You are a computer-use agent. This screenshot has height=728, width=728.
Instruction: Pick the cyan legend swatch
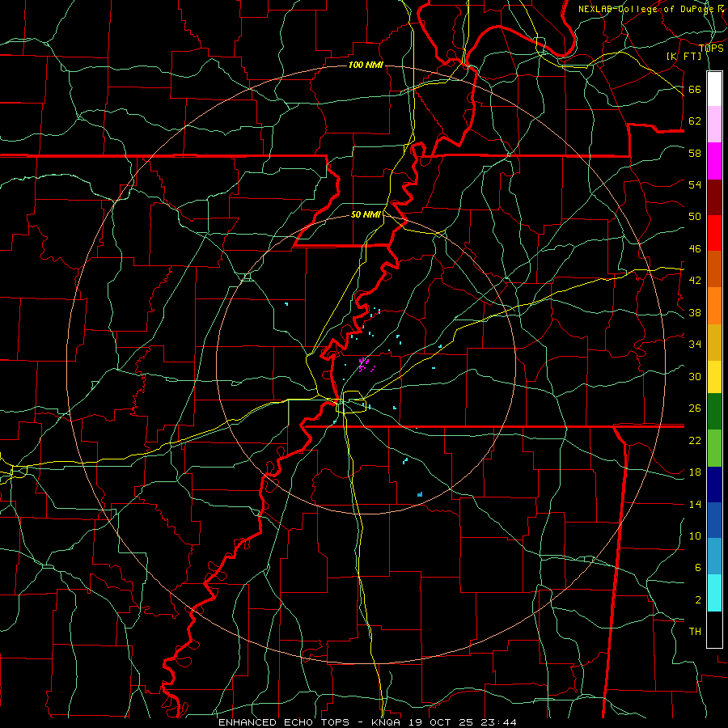pos(714,593)
